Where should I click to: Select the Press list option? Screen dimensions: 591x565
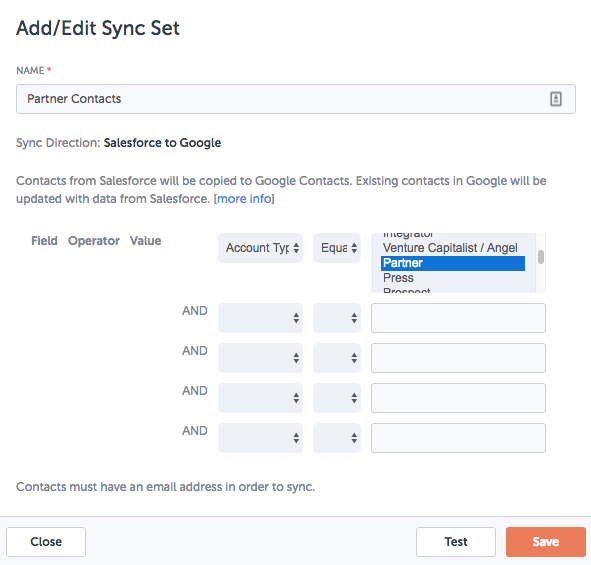453,278
